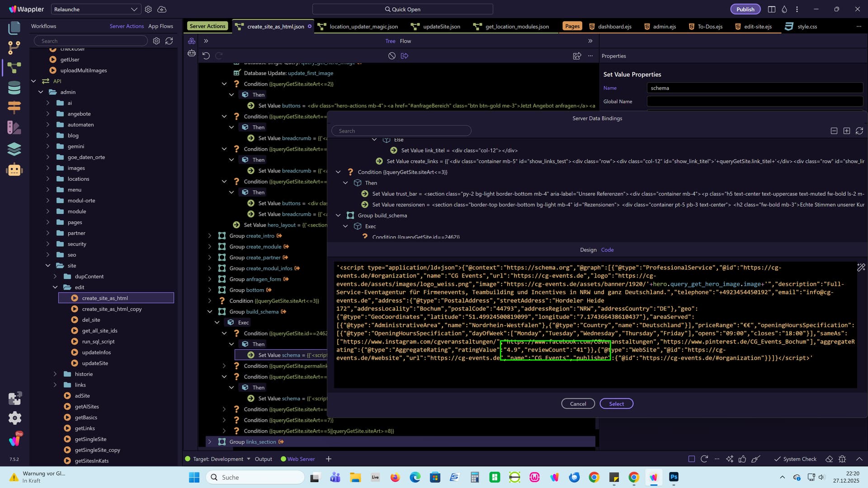Switch binding editor to Design mode
Image resolution: width=868 pixels, height=488 pixels.
(x=588, y=250)
